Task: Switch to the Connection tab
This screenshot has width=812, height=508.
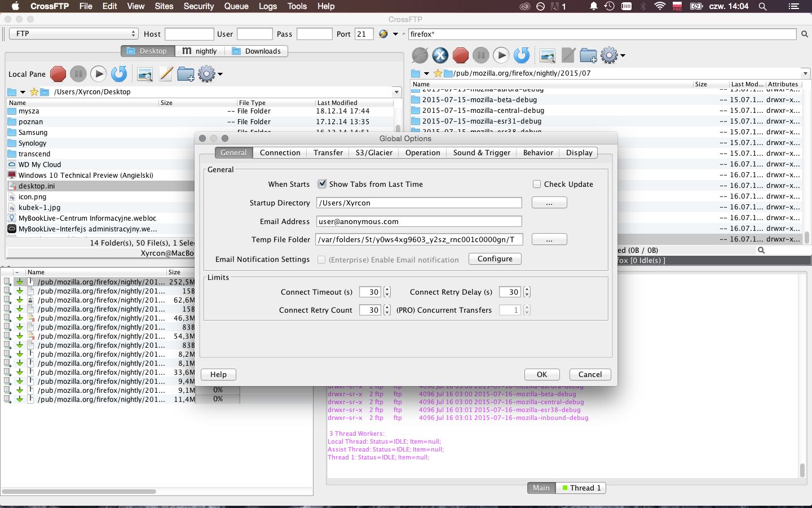Action: tap(280, 152)
